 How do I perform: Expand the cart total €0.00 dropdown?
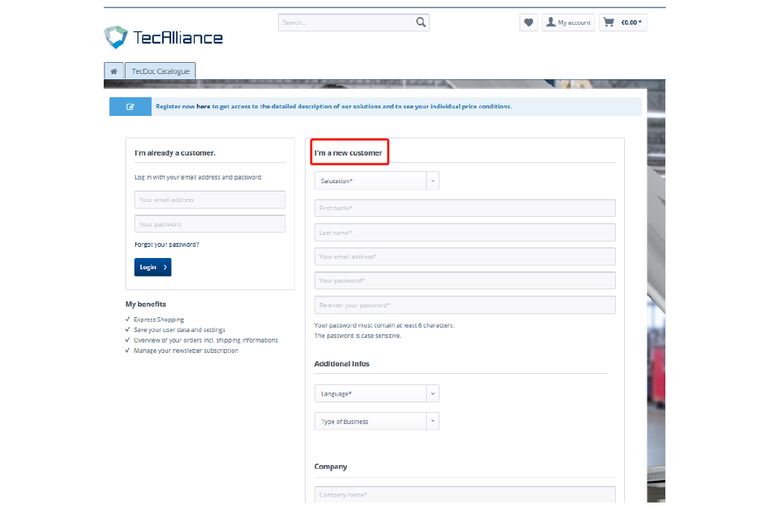tap(632, 22)
